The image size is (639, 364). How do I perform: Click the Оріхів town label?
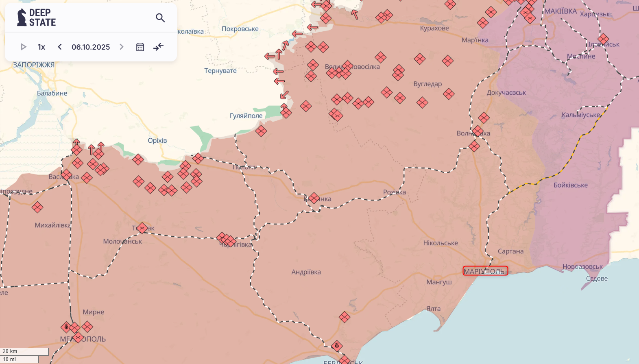point(157,140)
